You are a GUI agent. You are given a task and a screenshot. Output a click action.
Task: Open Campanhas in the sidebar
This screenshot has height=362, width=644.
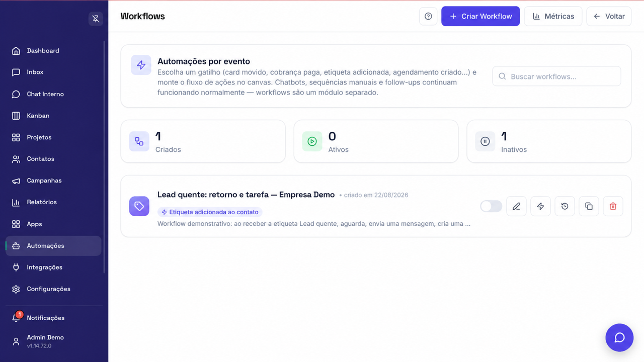click(53, 180)
